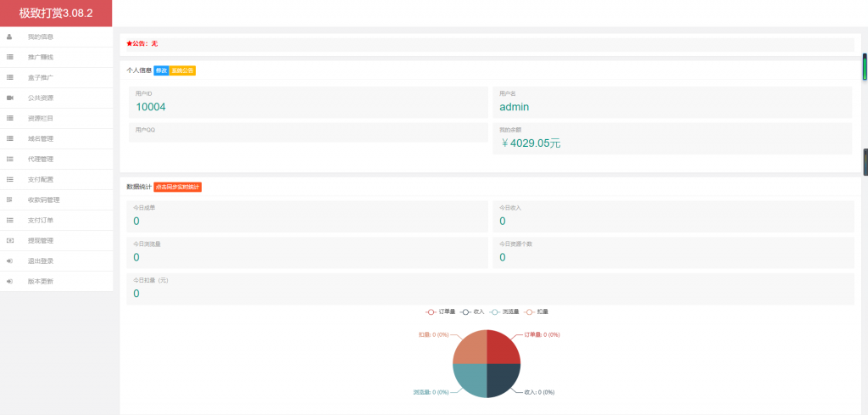Click the user ID value 10004
The width and height of the screenshot is (868, 415).
[151, 108]
